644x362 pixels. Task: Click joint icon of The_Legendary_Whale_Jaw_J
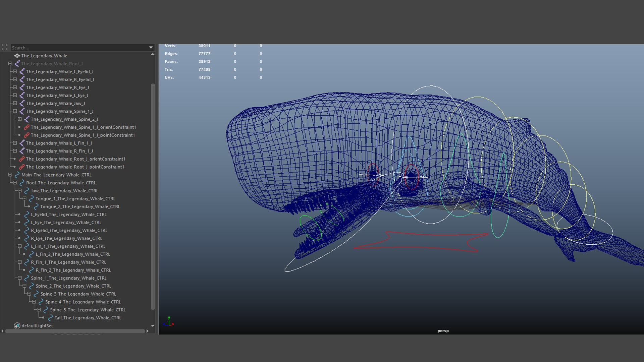tap(22, 103)
